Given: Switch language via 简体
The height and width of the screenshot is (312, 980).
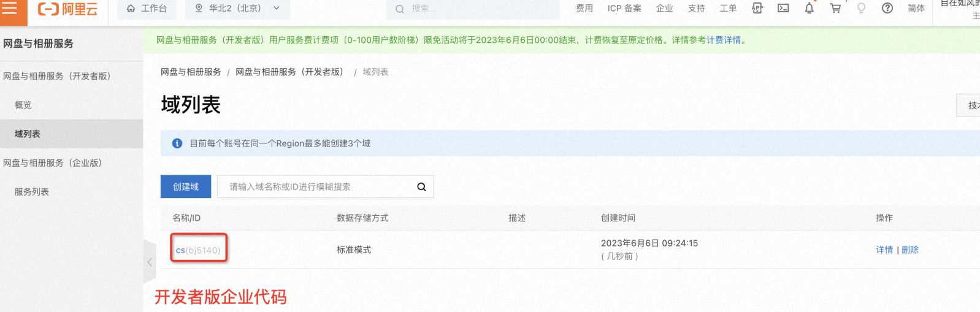Looking at the screenshot, I should (x=916, y=9).
